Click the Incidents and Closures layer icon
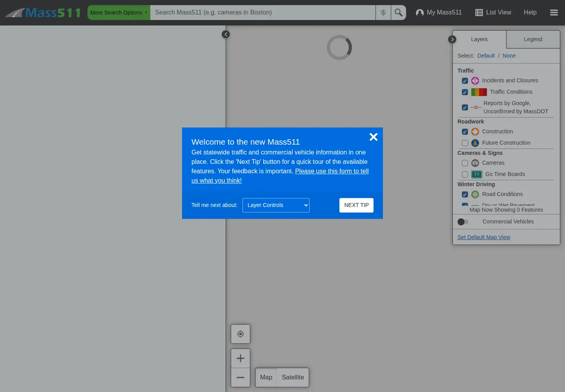 coord(475,81)
